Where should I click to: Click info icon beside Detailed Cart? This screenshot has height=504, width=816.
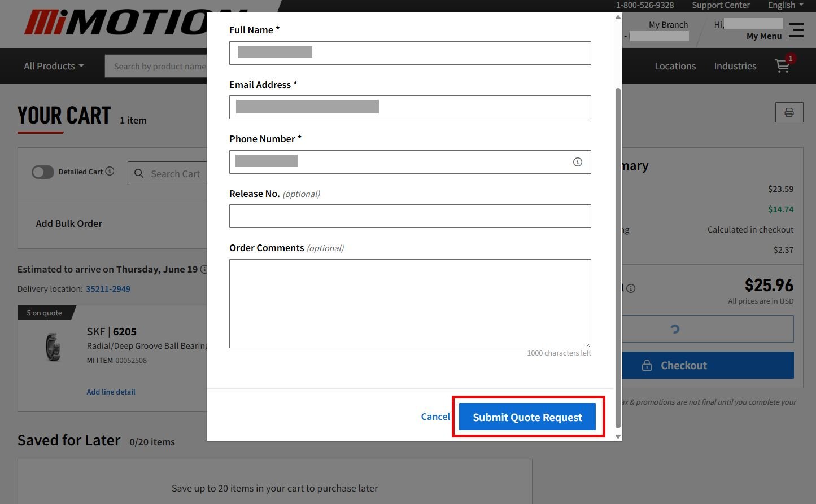[x=110, y=172]
